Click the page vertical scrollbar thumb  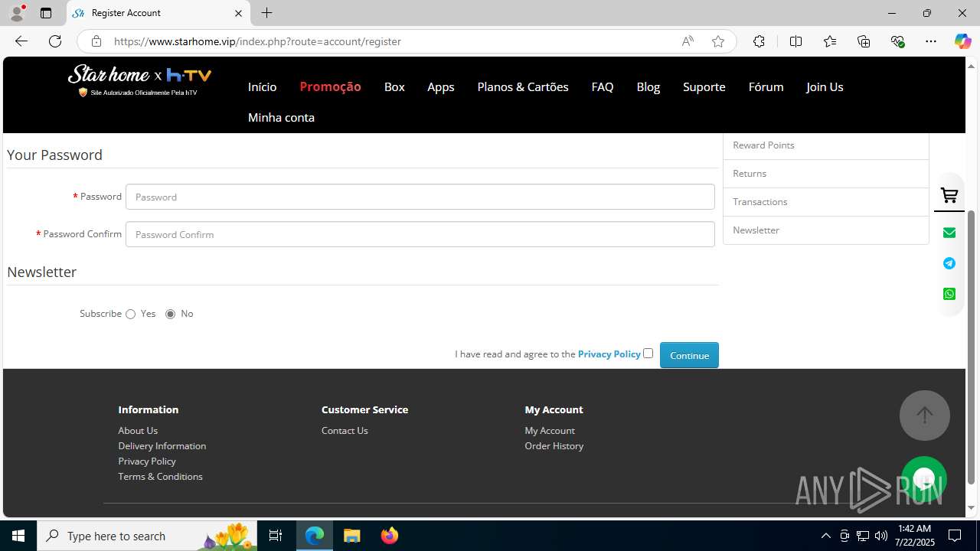(972, 347)
